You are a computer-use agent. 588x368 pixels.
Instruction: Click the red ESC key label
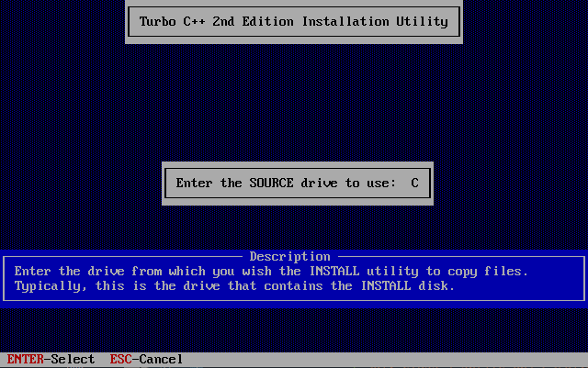click(120, 360)
